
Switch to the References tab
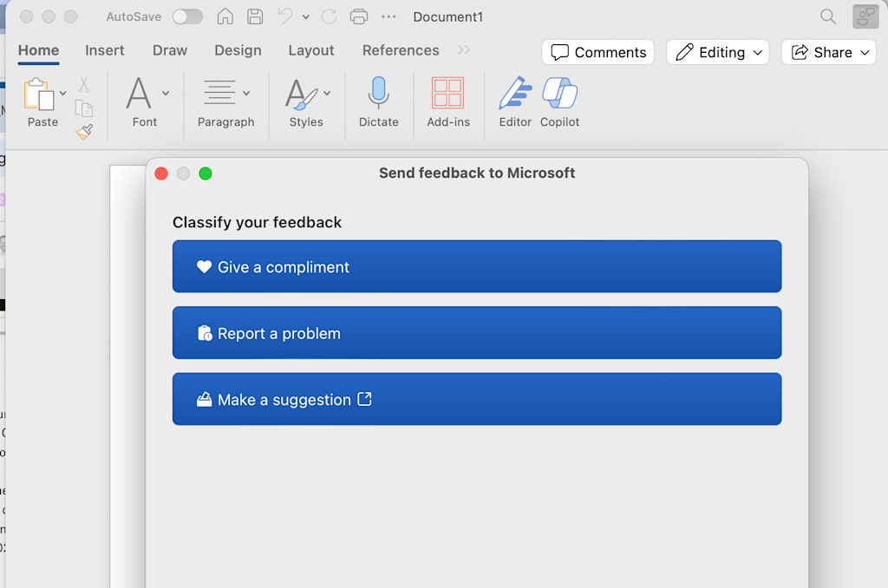point(400,50)
